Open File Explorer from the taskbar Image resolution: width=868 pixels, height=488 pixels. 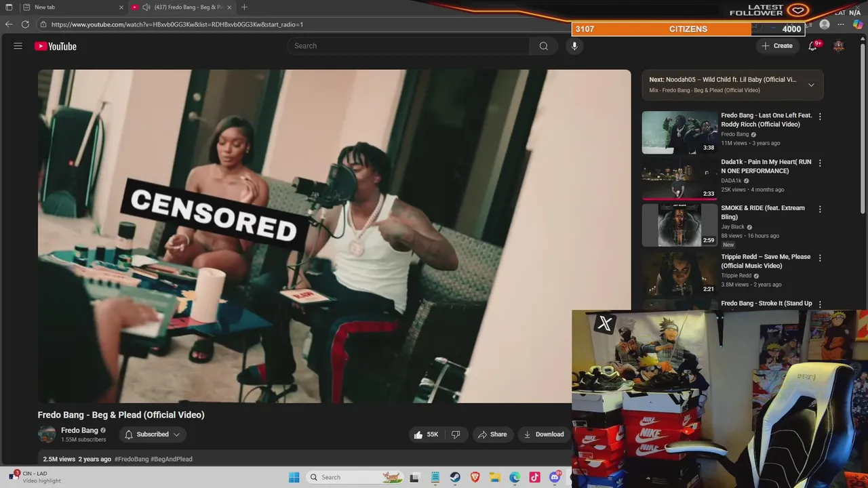[x=495, y=477]
